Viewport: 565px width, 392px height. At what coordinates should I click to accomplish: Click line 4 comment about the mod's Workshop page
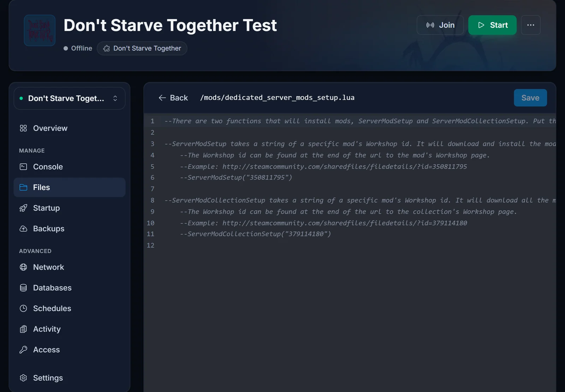[335, 155]
